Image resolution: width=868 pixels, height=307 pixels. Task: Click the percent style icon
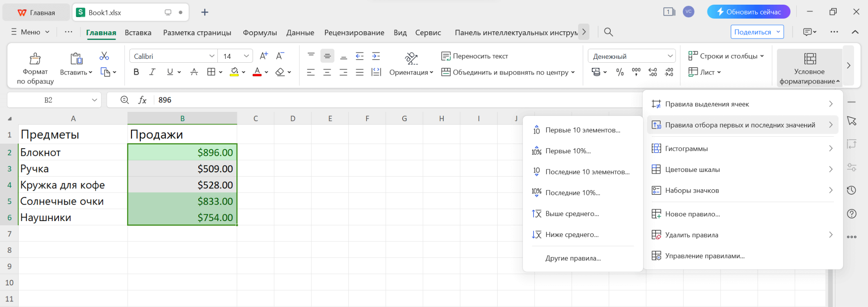[620, 72]
